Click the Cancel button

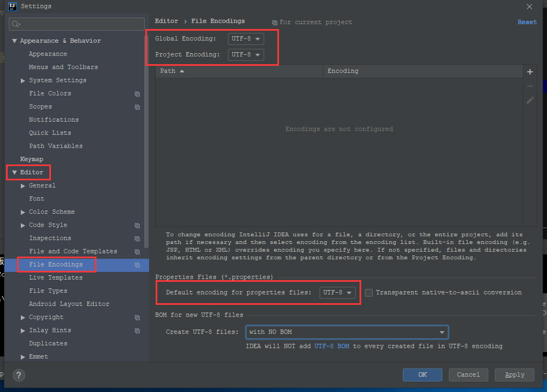tap(468, 375)
